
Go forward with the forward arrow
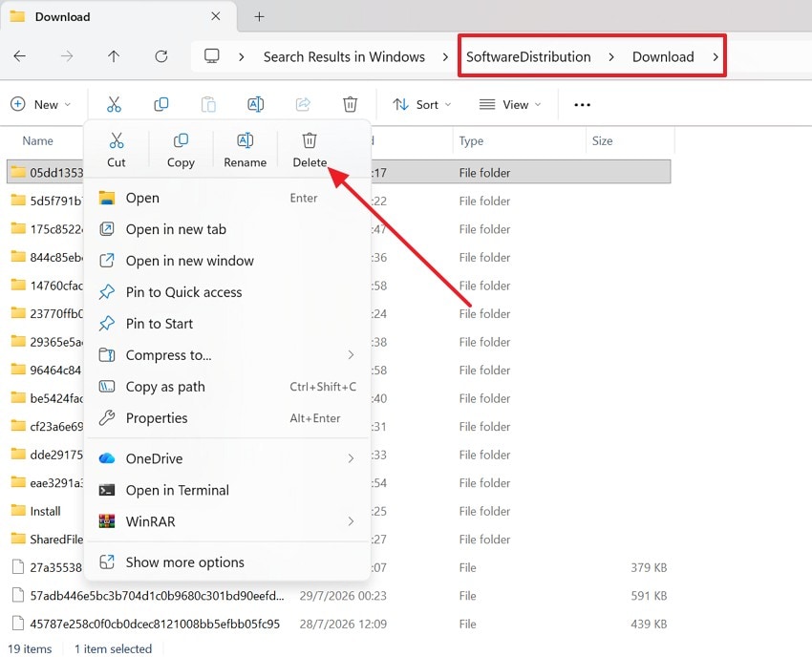pos(67,56)
